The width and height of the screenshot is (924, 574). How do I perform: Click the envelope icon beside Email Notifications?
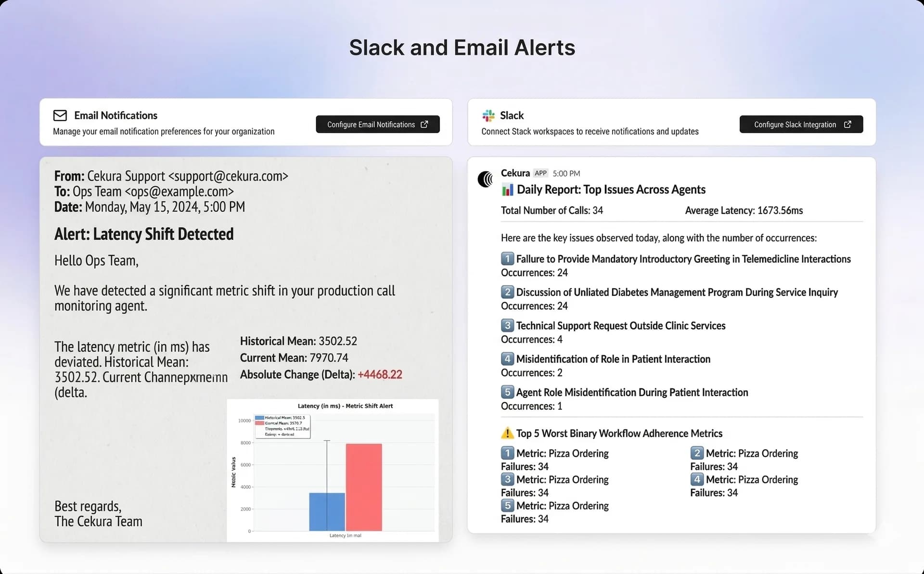click(60, 115)
